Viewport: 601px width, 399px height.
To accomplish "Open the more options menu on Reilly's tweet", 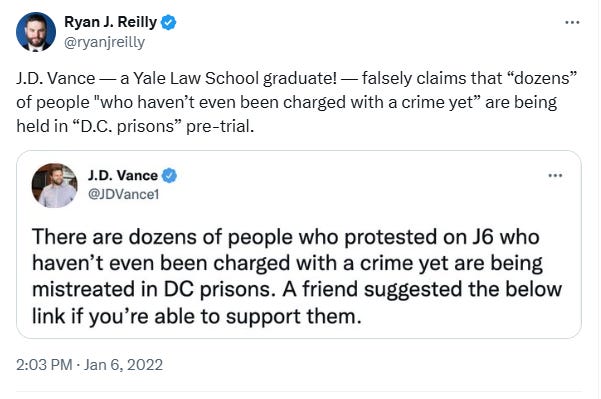I will pyautogui.click(x=572, y=23).
